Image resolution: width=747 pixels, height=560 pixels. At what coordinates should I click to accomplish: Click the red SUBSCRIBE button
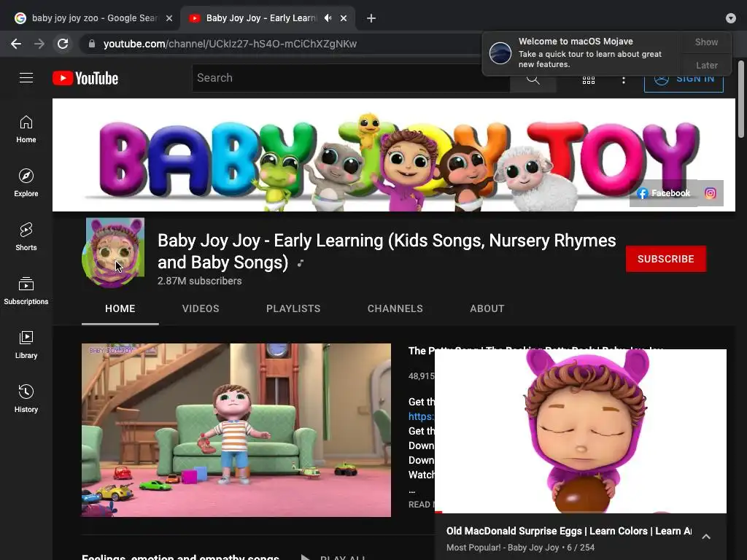coord(665,259)
